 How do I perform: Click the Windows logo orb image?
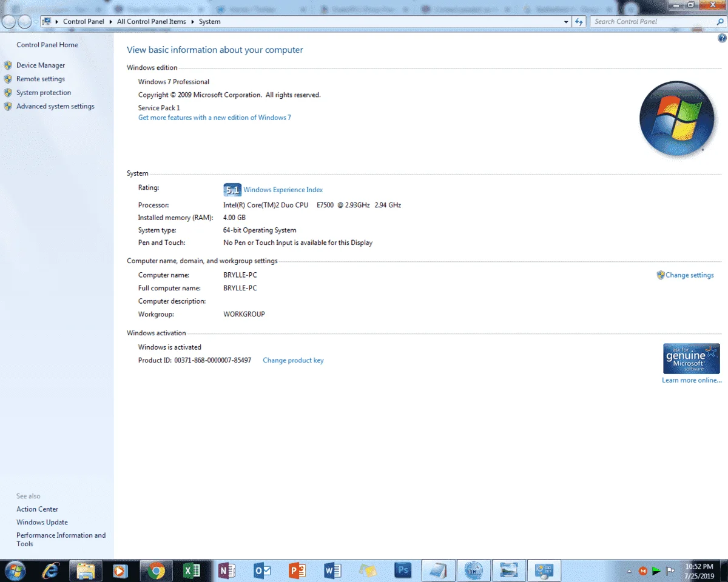pyautogui.click(x=677, y=118)
